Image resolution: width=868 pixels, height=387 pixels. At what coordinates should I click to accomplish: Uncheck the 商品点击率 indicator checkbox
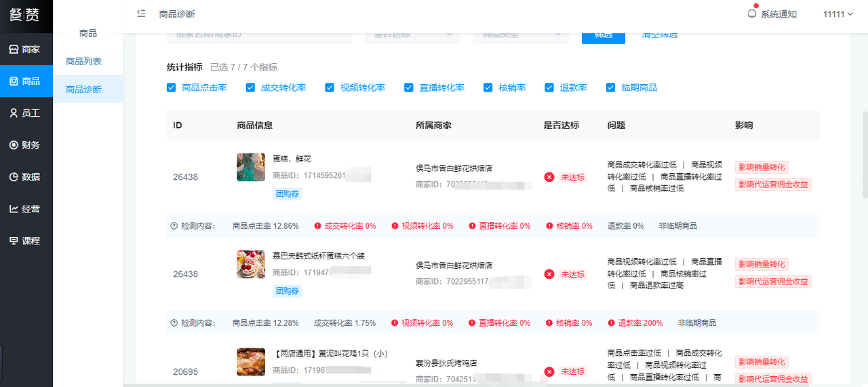(x=172, y=88)
